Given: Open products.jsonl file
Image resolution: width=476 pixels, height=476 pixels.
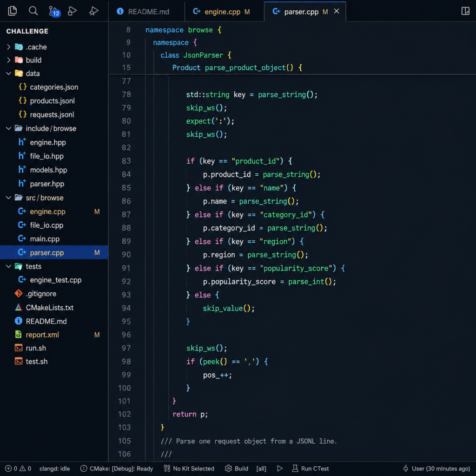Looking at the screenshot, I should click(x=54, y=101).
